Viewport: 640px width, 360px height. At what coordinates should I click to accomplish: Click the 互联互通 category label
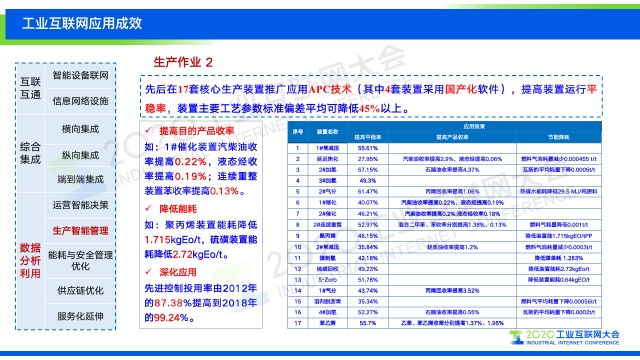click(30, 88)
